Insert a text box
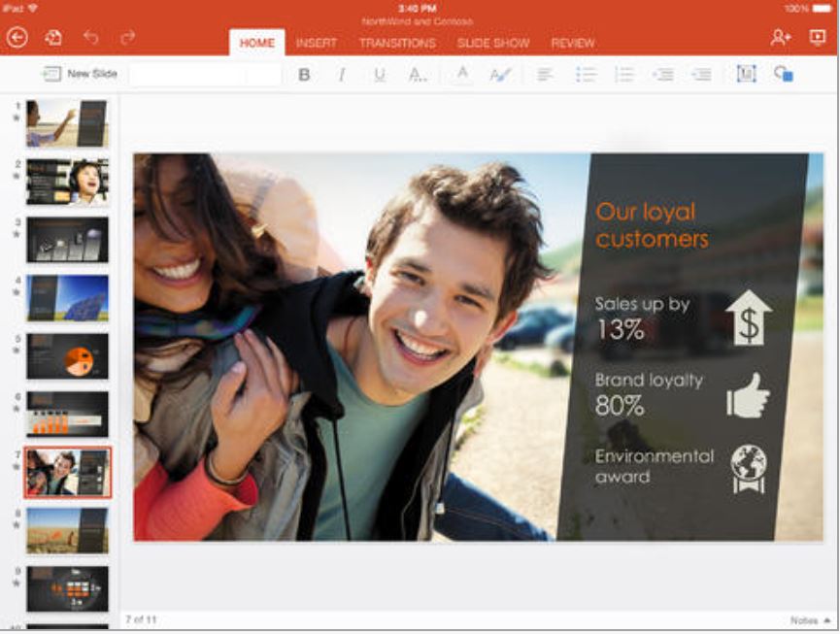Image resolution: width=840 pixels, height=634 pixels. pyautogui.click(x=746, y=74)
